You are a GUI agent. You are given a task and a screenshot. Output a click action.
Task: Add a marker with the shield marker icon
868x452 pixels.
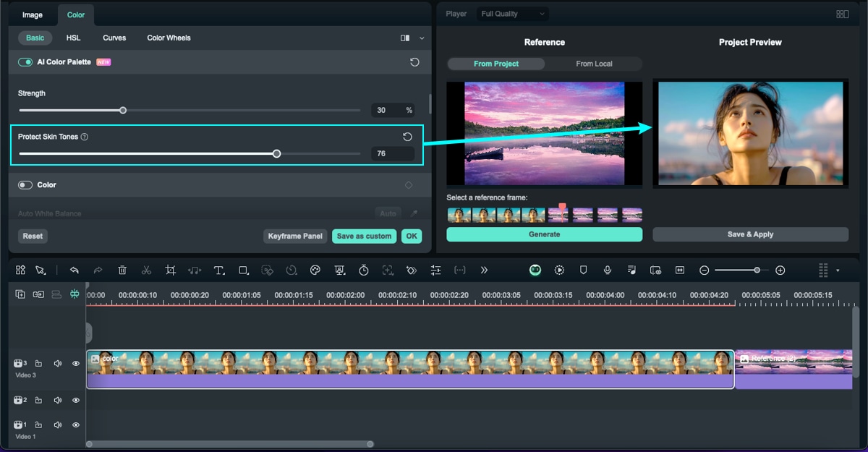click(x=583, y=270)
